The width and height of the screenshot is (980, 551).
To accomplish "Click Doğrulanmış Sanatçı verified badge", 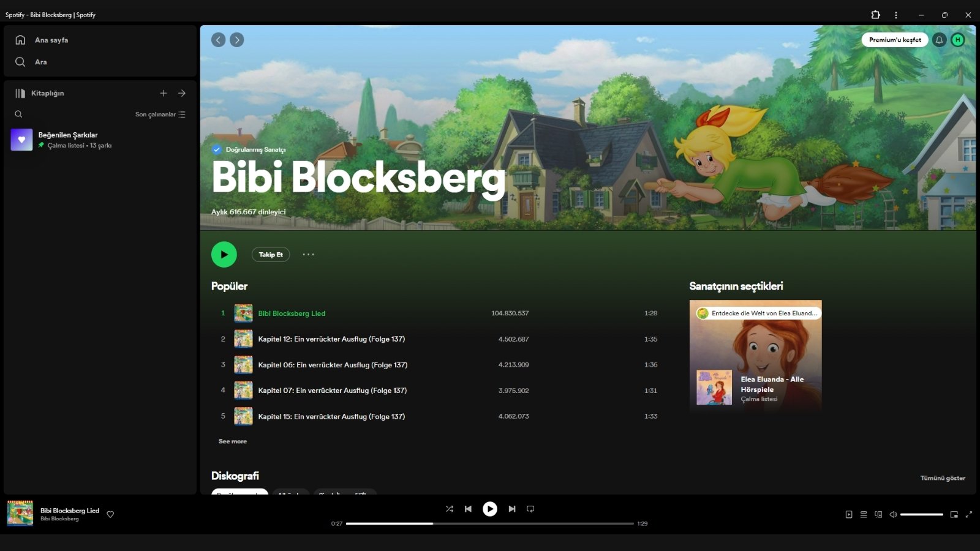I will (x=249, y=149).
